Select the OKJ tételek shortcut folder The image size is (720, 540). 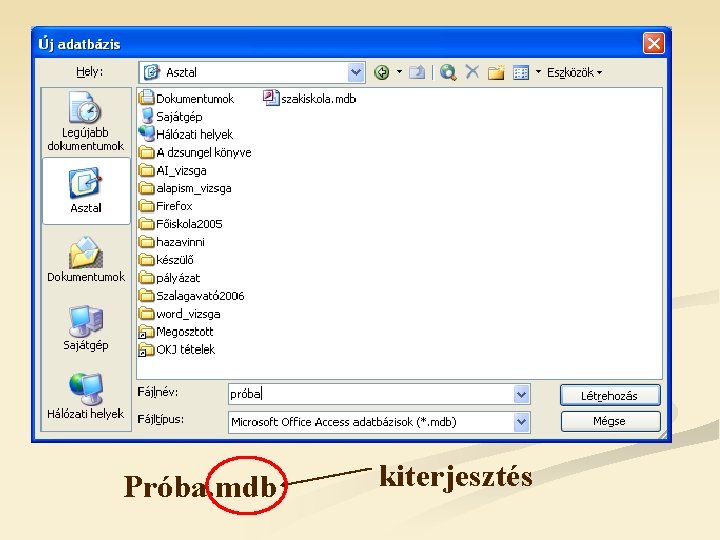click(177, 349)
